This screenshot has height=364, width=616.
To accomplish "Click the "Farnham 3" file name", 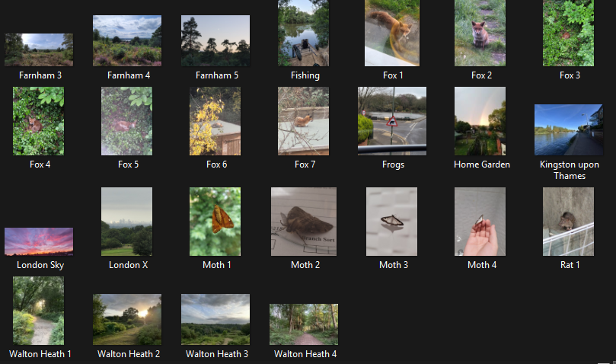I will tap(40, 75).
